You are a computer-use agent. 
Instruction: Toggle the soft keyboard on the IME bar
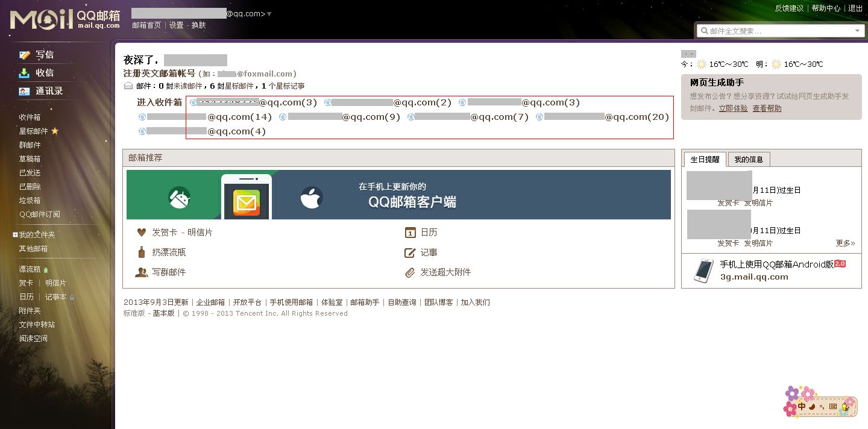pyautogui.click(x=833, y=406)
